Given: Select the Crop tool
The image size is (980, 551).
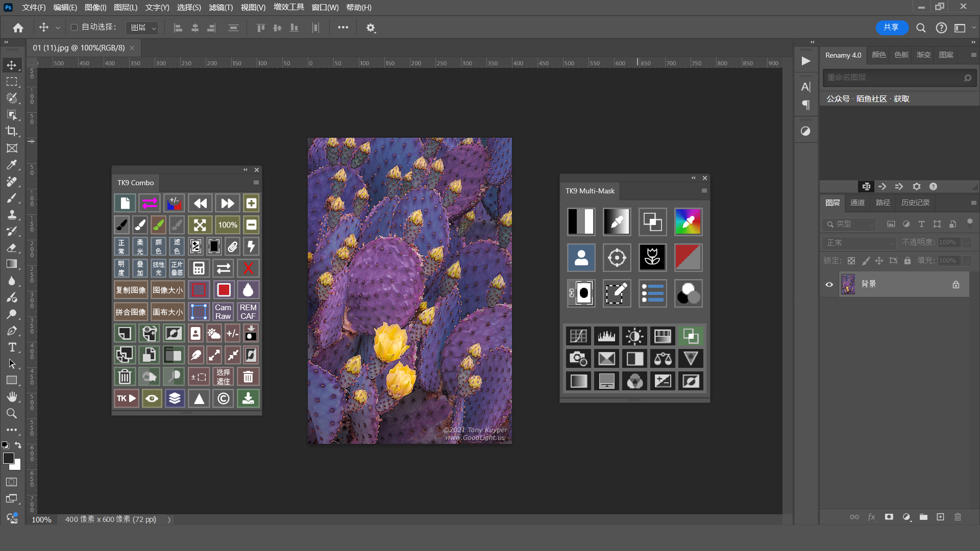Looking at the screenshot, I should pyautogui.click(x=11, y=131).
